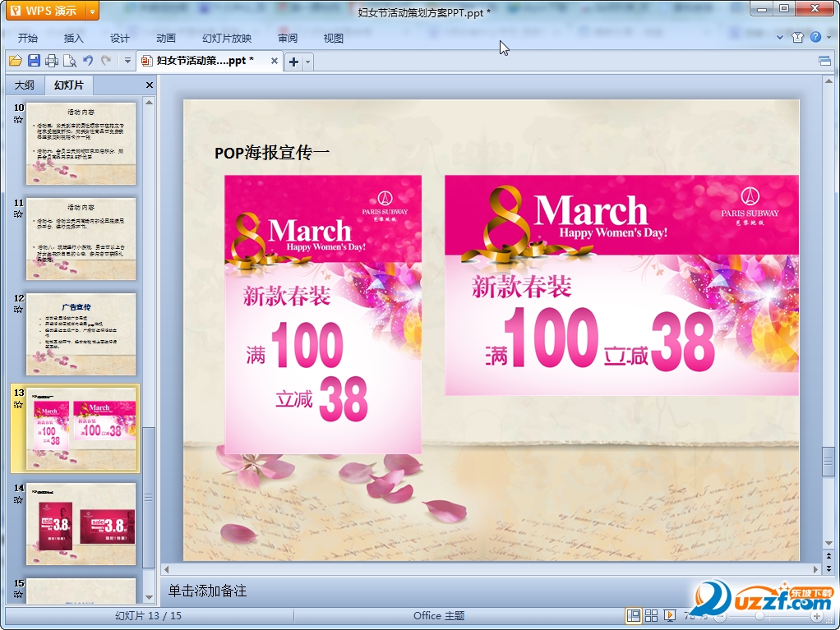Screen dimensions: 840x630
Task: Select slide 12 thumbnail 广告宣传
Action: point(81,334)
